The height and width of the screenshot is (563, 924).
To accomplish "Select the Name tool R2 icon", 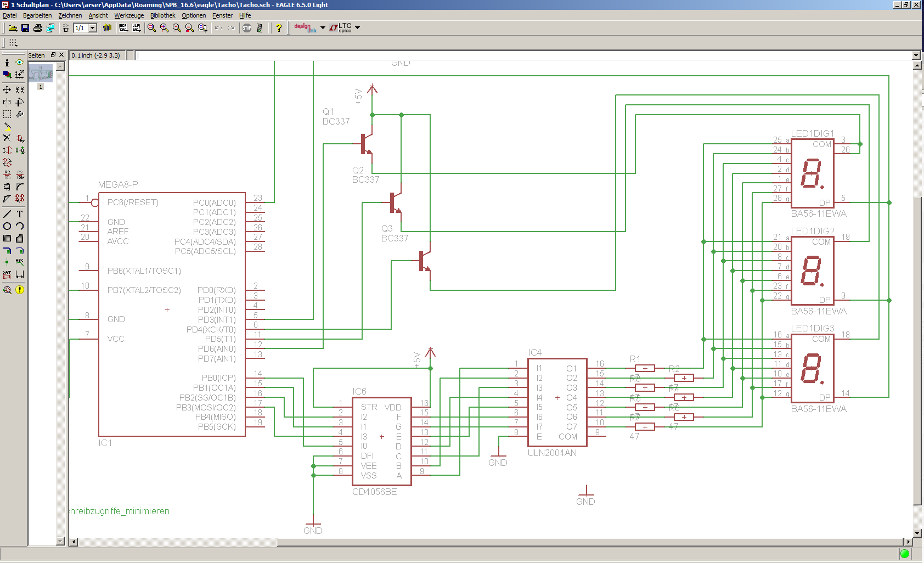I will point(7,174).
